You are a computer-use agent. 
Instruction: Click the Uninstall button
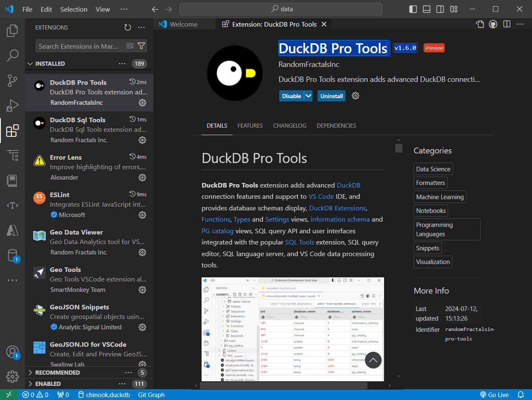(332, 96)
